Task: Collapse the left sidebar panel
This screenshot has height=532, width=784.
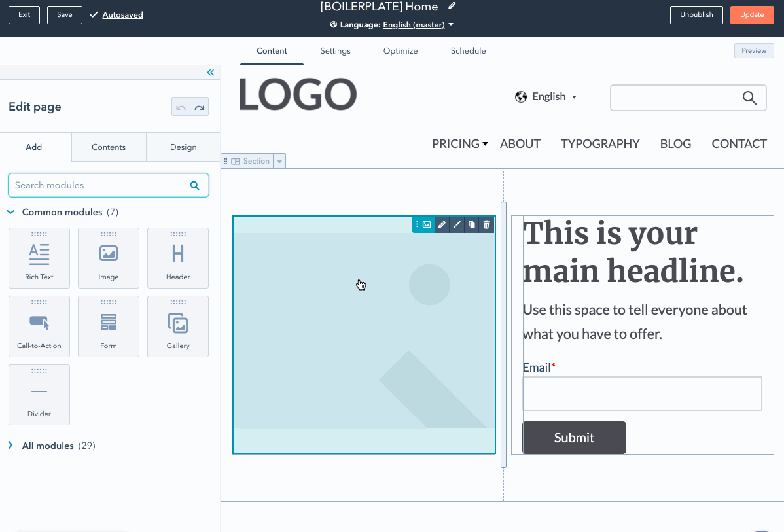Action: 210,73
